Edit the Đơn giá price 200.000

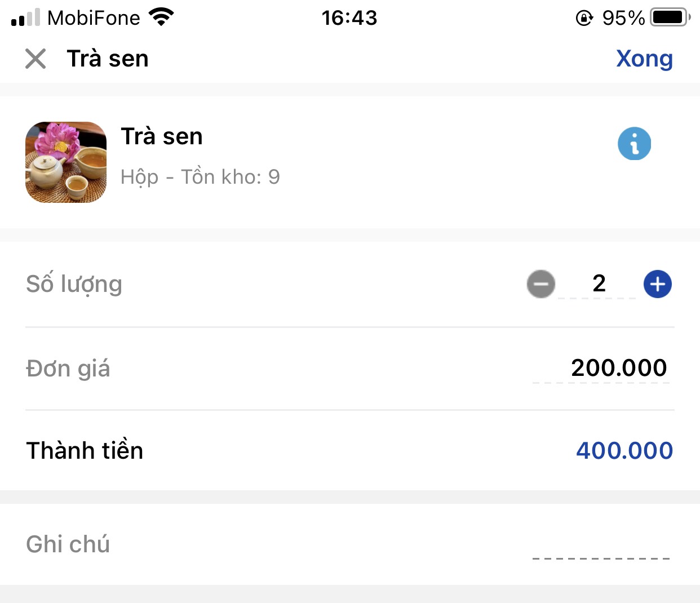point(618,368)
